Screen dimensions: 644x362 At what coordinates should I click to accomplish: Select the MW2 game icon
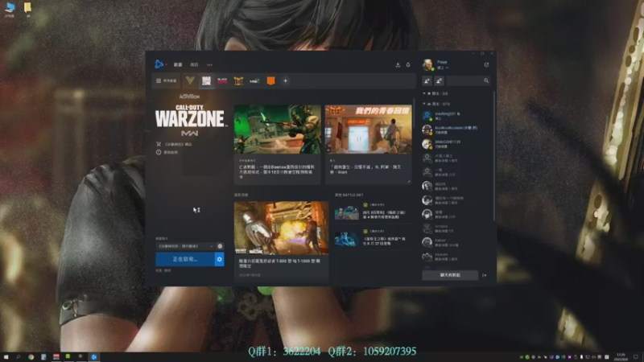click(x=254, y=81)
